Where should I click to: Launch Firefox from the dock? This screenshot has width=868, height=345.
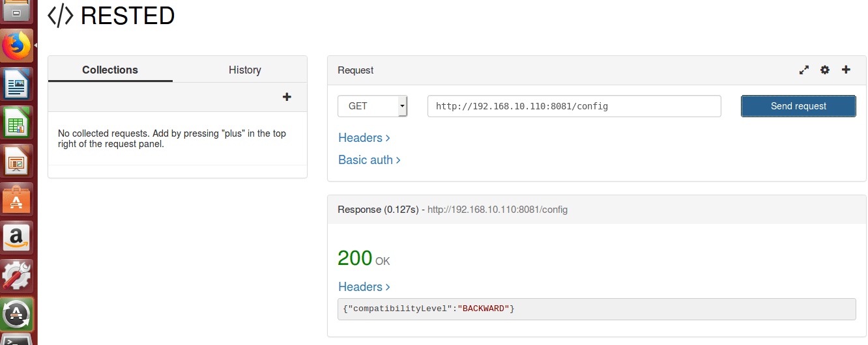18,47
